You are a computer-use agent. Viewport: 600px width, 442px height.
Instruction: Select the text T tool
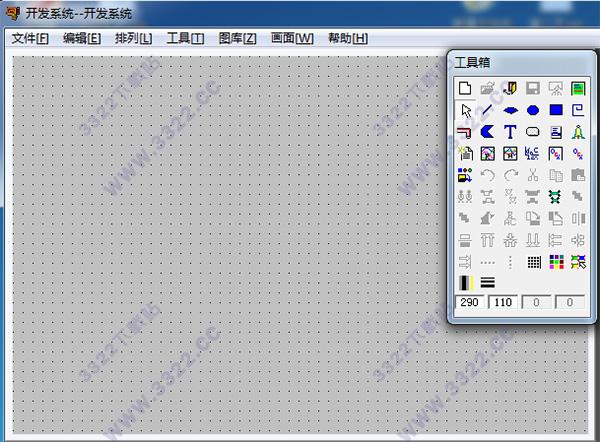click(510, 132)
